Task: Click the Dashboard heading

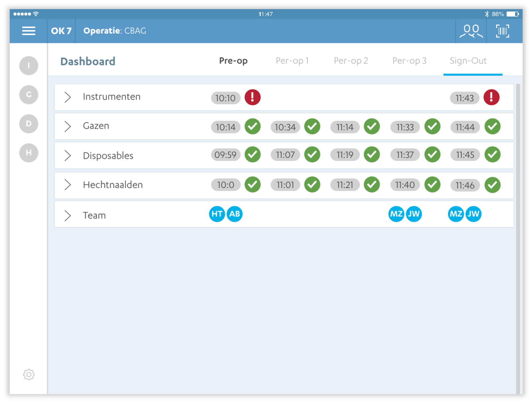Action: [87, 61]
